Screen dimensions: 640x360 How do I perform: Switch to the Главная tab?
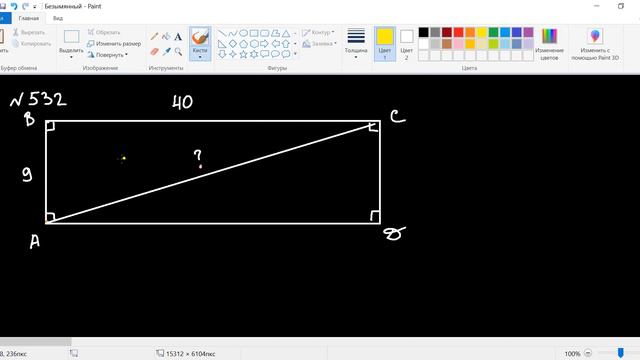[29, 18]
